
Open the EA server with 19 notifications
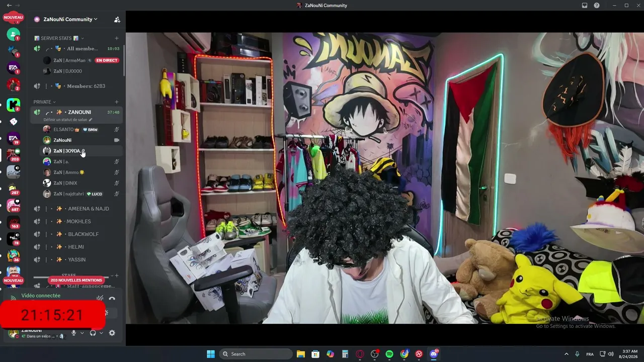click(x=14, y=138)
